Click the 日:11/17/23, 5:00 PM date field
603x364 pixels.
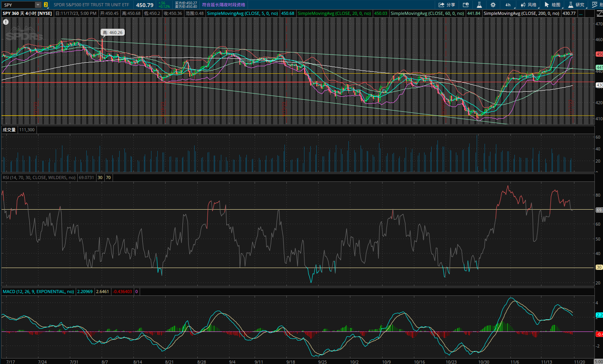[76, 13]
